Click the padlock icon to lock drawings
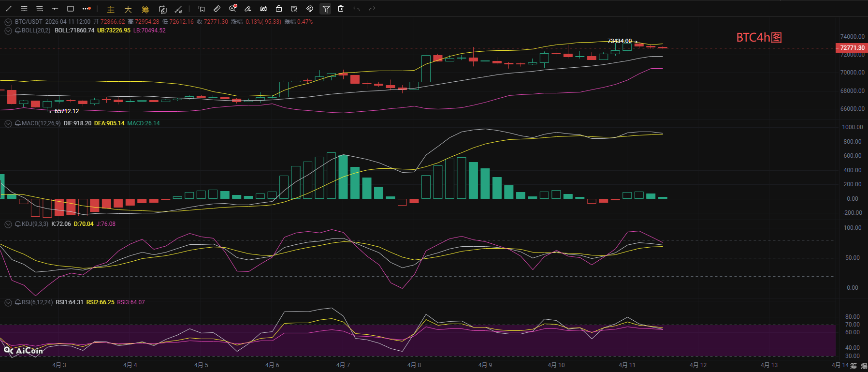Image resolution: width=868 pixels, height=372 pixels. 279,9
